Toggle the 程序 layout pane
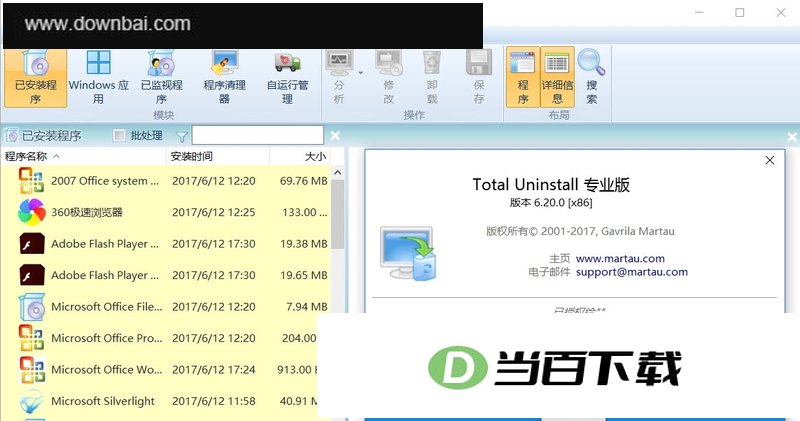 tap(523, 77)
